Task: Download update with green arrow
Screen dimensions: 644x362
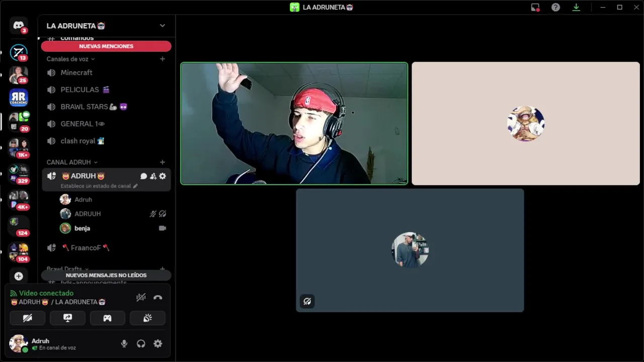Action: (x=576, y=7)
